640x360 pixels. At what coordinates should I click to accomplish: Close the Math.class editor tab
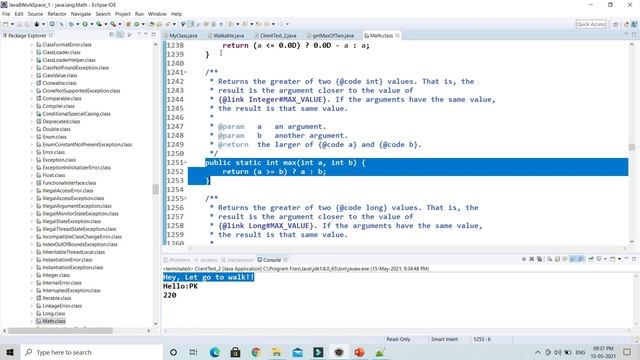(x=397, y=36)
